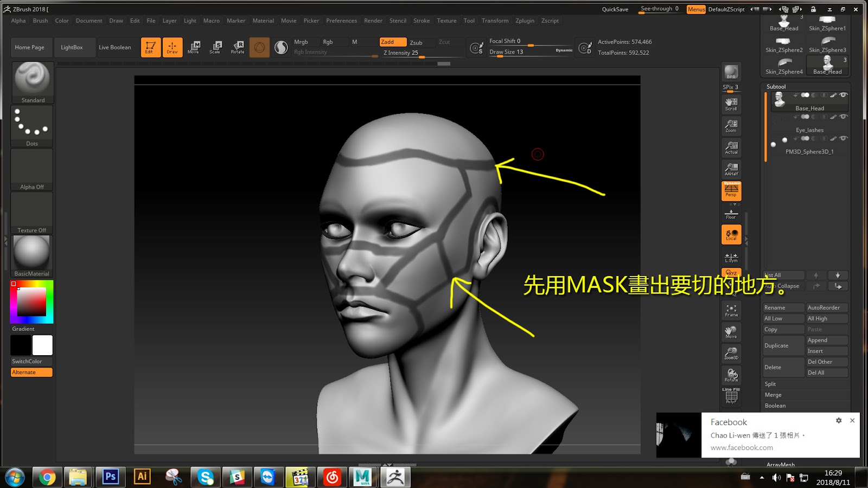This screenshot has width=868, height=488.
Task: Open the BasicMaterial picker
Action: (x=32, y=256)
